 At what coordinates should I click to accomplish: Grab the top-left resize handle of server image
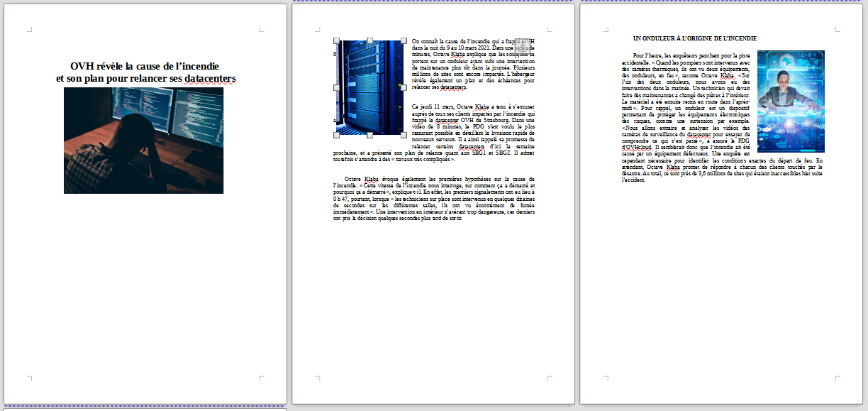(335, 40)
